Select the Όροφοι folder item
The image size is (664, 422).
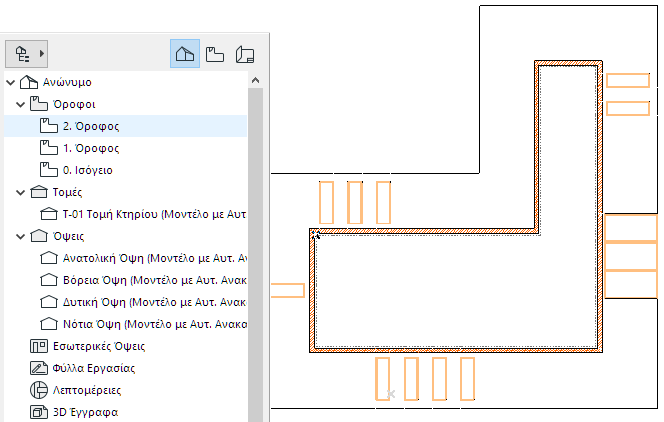[74, 104]
